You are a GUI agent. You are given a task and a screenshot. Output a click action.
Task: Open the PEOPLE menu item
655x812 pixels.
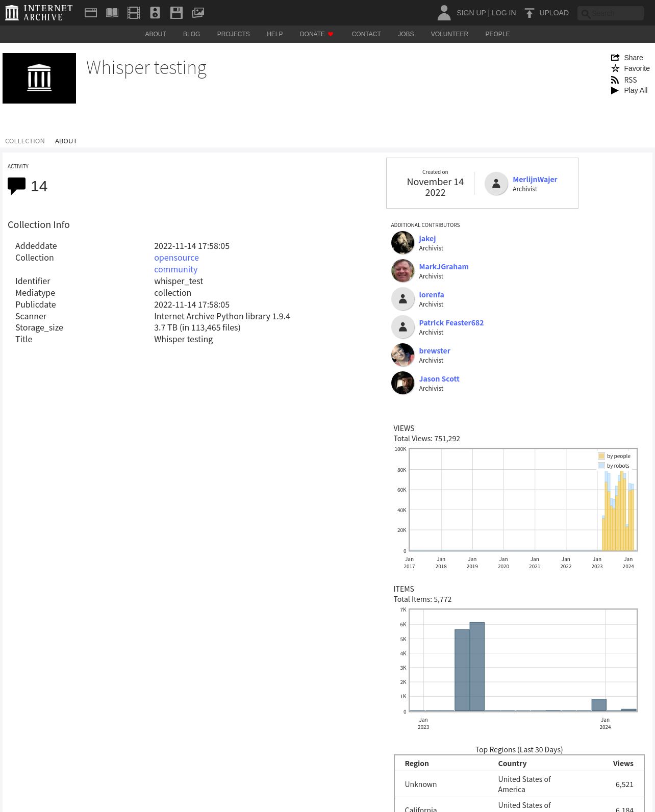(497, 34)
